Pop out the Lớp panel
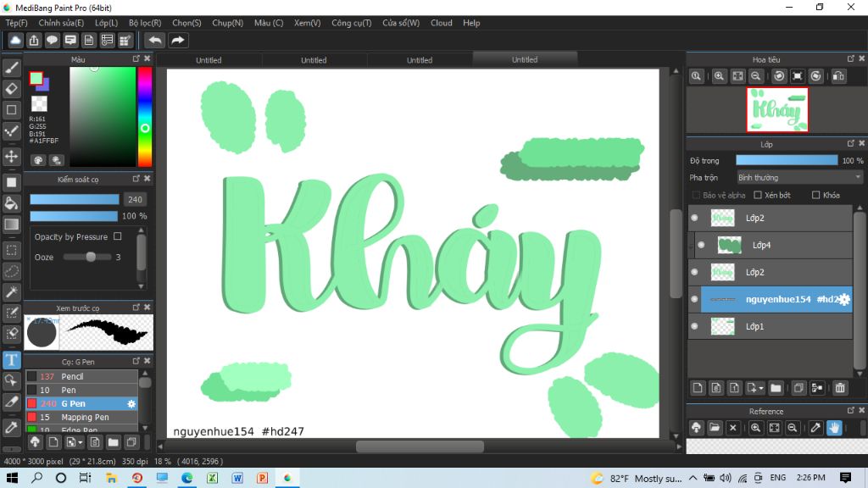This screenshot has height=488, width=868. 851,143
